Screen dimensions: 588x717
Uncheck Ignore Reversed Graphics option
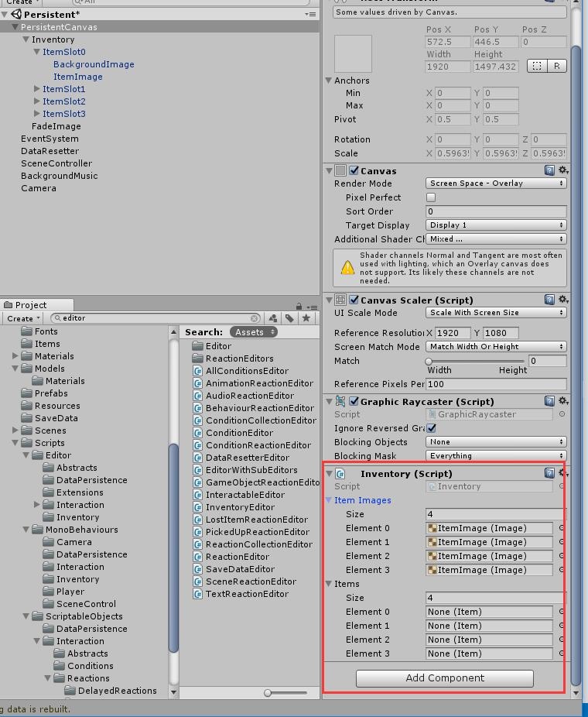(x=431, y=428)
